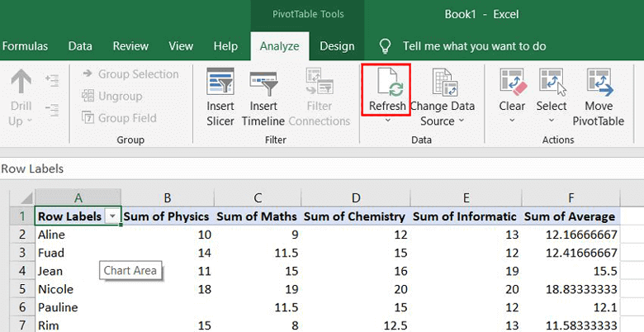Select the cell containing Nicole
The height and width of the screenshot is (332, 644).
tap(56, 289)
